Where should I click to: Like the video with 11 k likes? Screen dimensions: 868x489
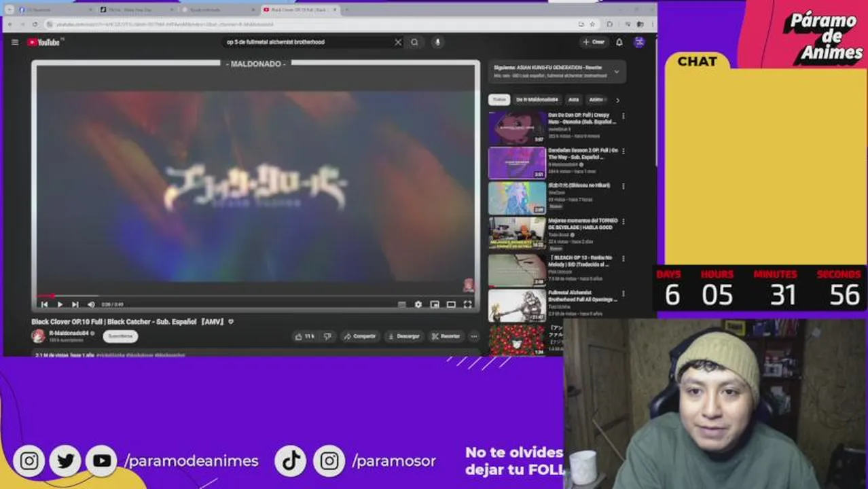tap(304, 336)
